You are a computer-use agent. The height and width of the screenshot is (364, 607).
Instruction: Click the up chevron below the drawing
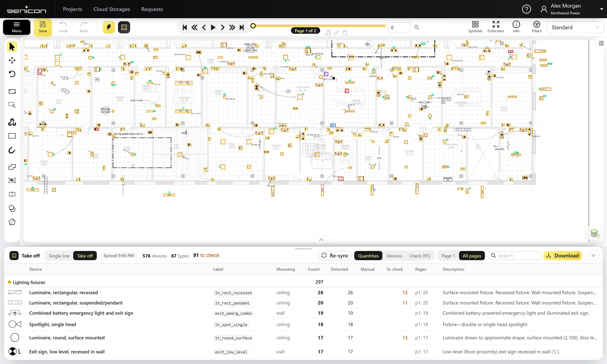[x=321, y=240]
